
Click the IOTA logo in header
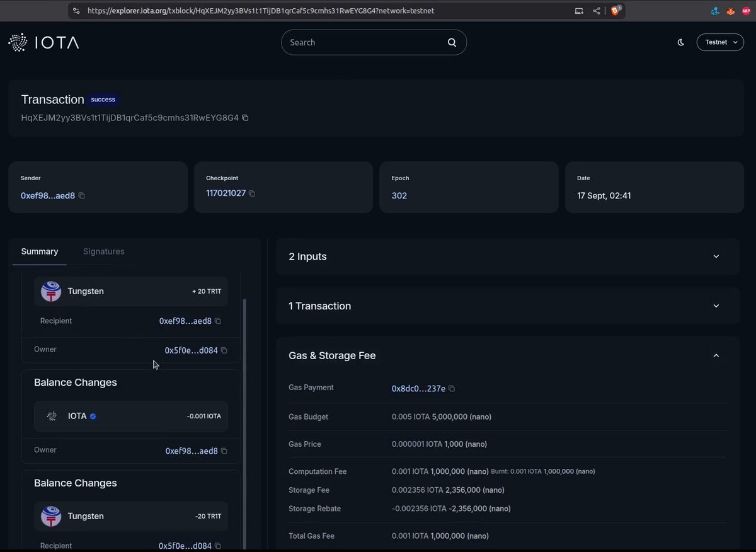point(43,42)
